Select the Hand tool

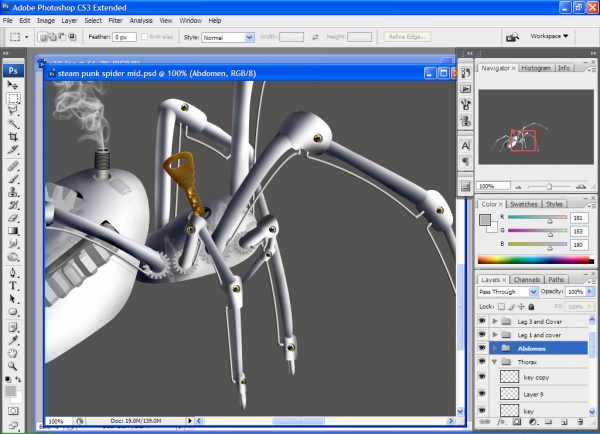(13, 353)
